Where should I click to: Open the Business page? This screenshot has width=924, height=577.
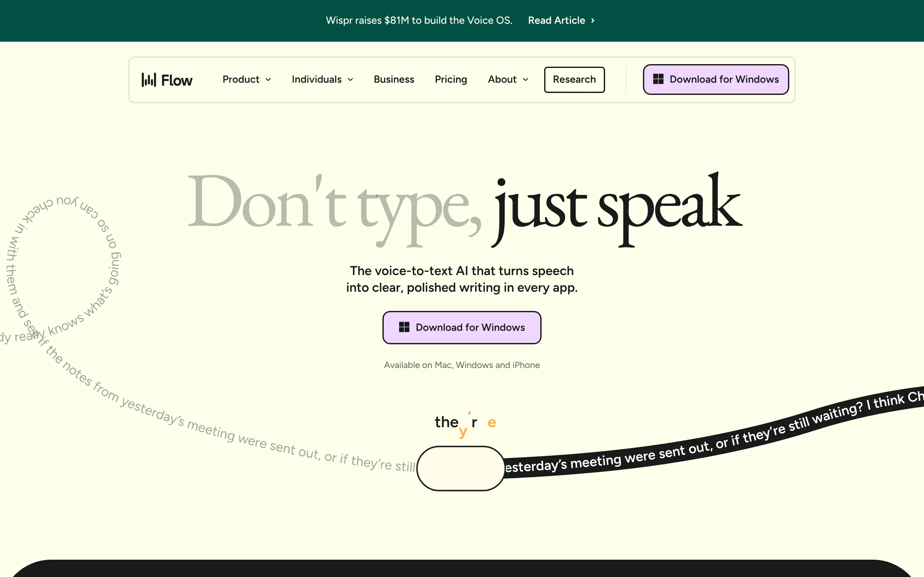click(x=394, y=79)
